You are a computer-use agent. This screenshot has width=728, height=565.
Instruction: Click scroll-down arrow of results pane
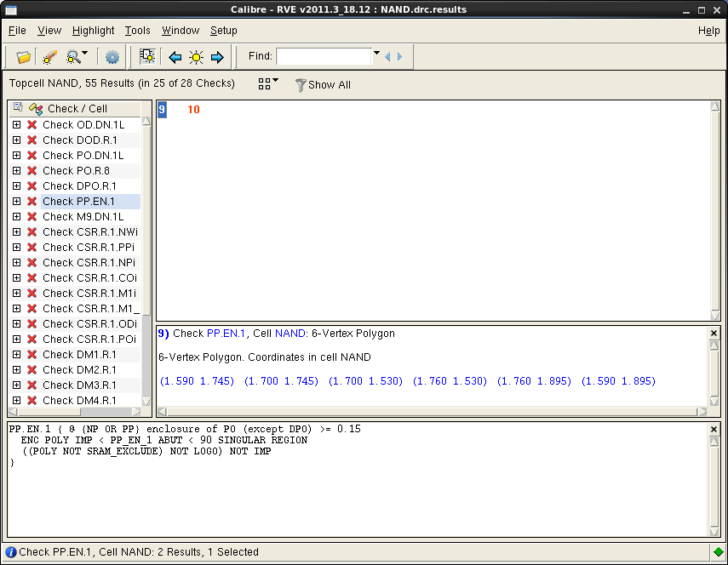(x=715, y=316)
